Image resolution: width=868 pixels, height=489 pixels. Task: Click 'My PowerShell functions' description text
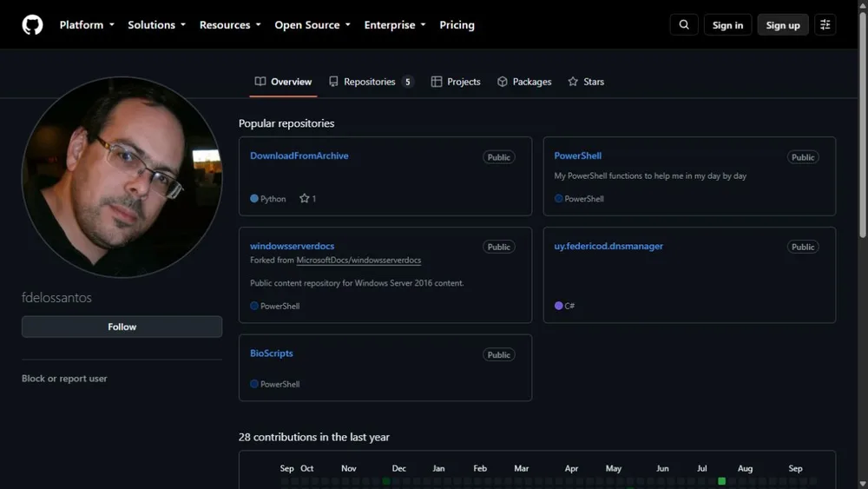(650, 175)
